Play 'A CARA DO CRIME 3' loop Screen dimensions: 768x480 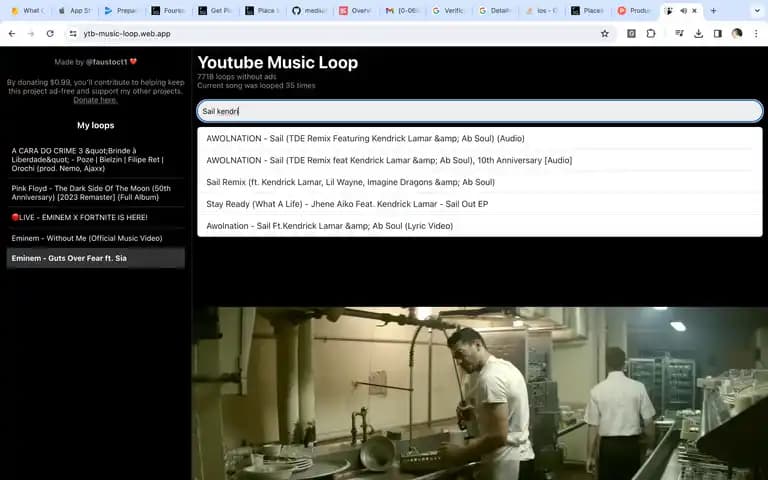point(96,160)
